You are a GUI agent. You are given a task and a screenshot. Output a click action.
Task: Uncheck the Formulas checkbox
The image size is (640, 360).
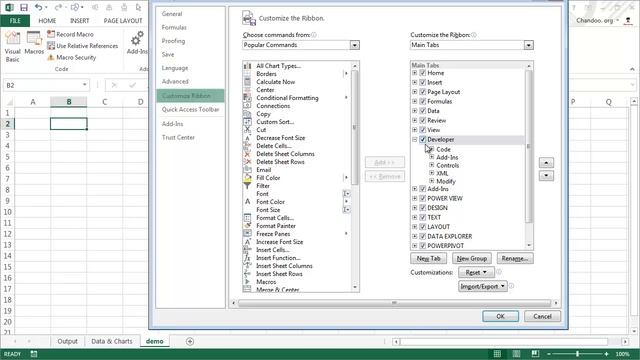[x=422, y=101]
